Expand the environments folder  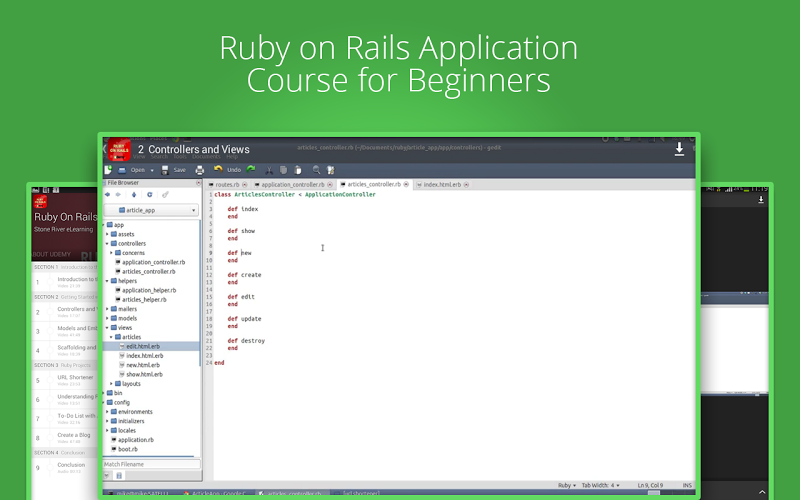click(x=107, y=412)
